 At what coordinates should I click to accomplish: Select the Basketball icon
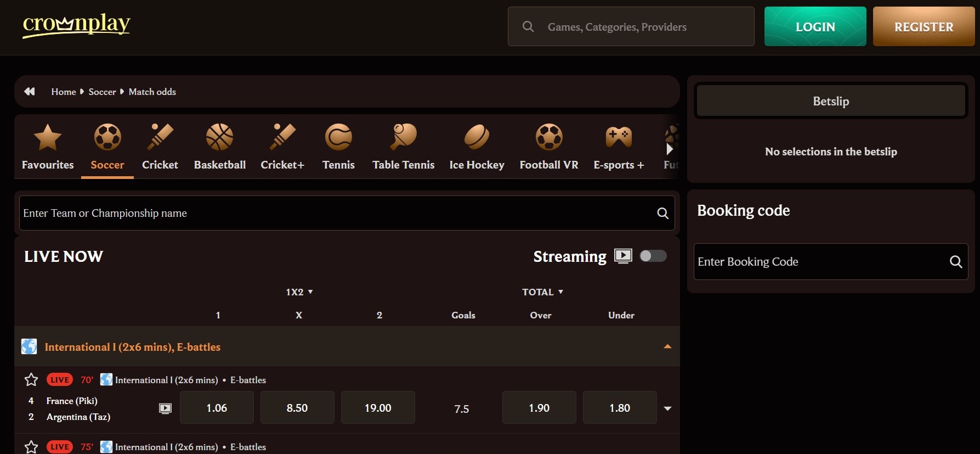(x=219, y=137)
